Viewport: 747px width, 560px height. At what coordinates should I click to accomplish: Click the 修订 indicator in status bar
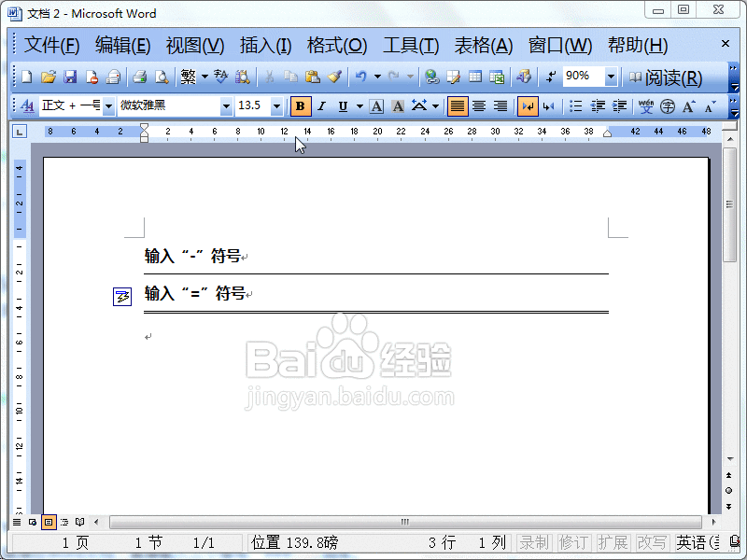[573, 542]
